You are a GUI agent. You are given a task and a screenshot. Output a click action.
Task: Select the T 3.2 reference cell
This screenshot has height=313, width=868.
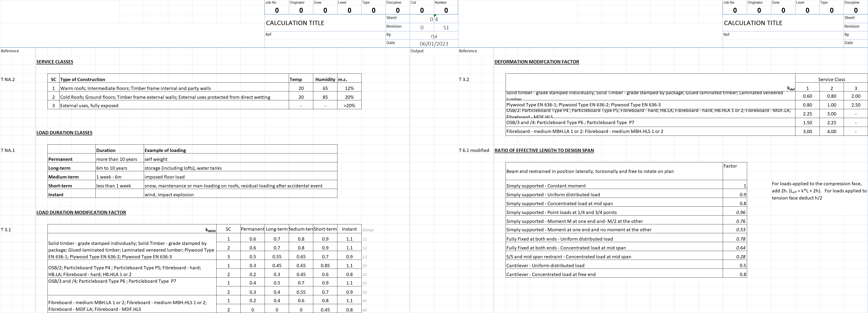tap(464, 80)
